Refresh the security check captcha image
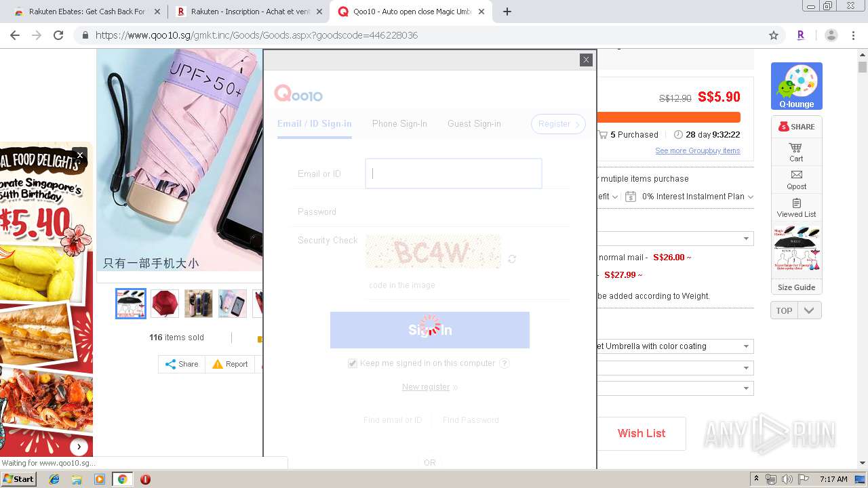This screenshot has height=488, width=868. click(x=512, y=259)
